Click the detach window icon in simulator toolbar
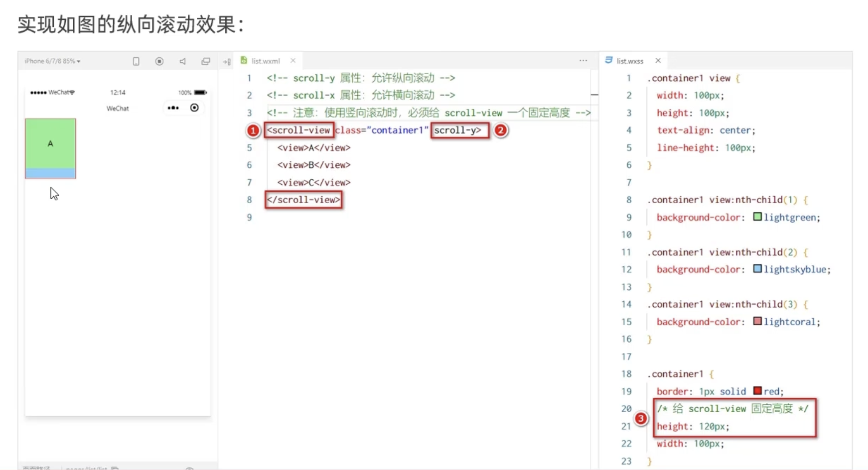Screen dimensions: 868x470 [205, 61]
